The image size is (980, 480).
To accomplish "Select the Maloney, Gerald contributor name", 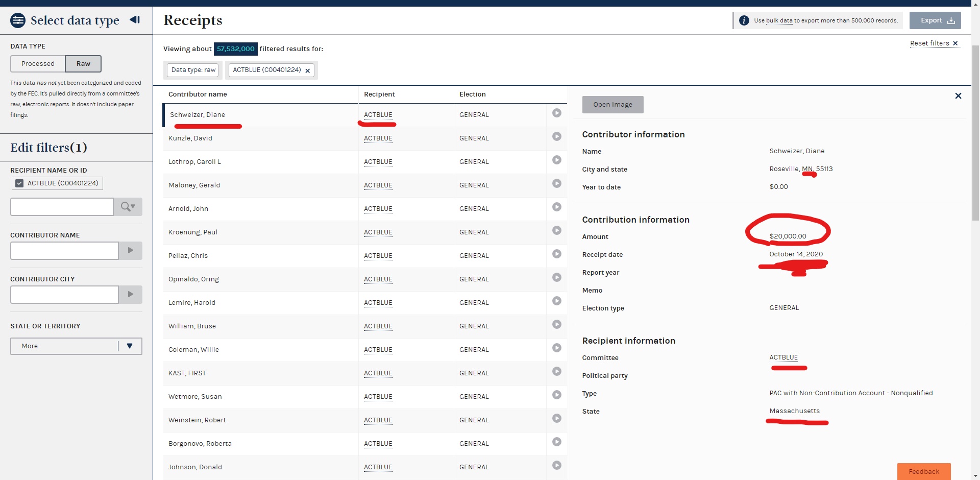I will (x=194, y=185).
